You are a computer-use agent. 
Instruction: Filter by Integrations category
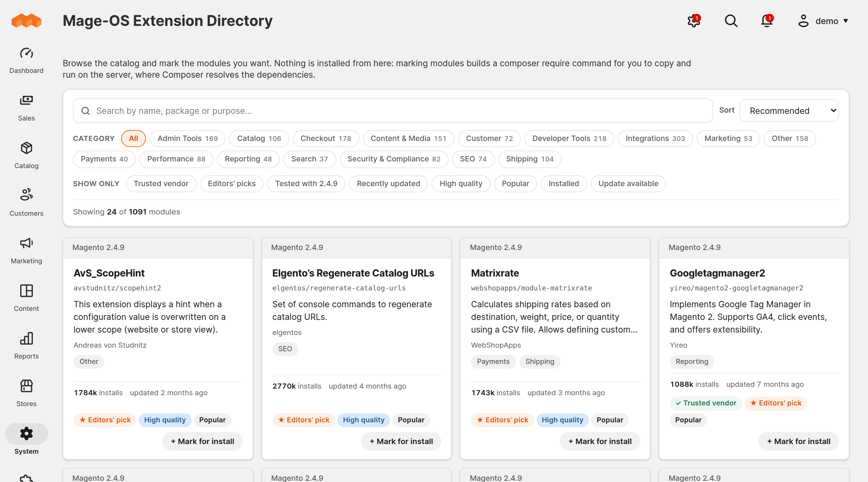pyautogui.click(x=655, y=139)
